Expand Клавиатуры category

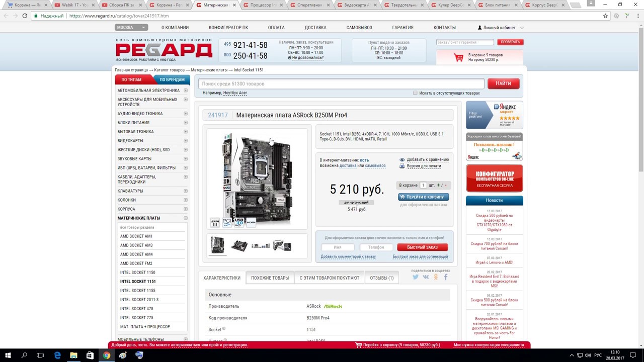[x=186, y=191]
